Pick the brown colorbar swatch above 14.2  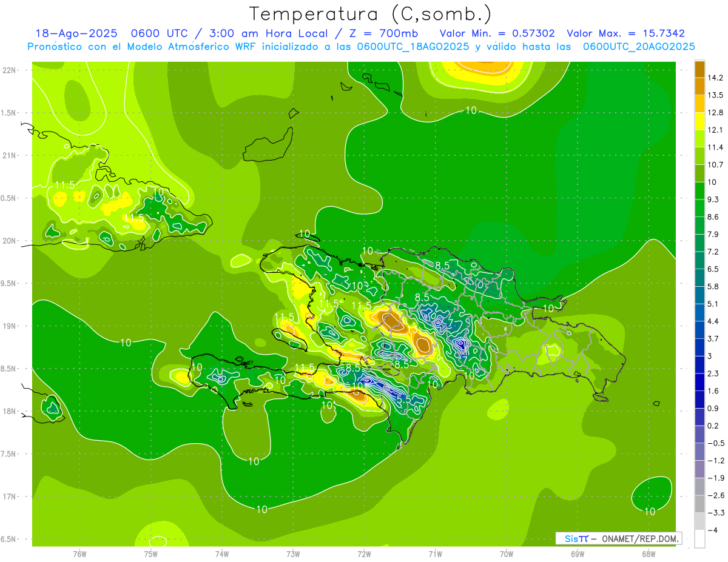699,69
